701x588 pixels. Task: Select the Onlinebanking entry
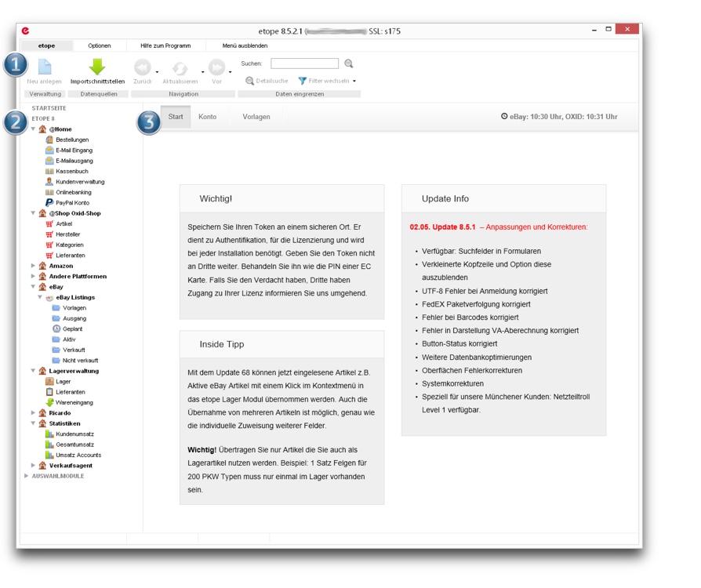[x=74, y=192]
